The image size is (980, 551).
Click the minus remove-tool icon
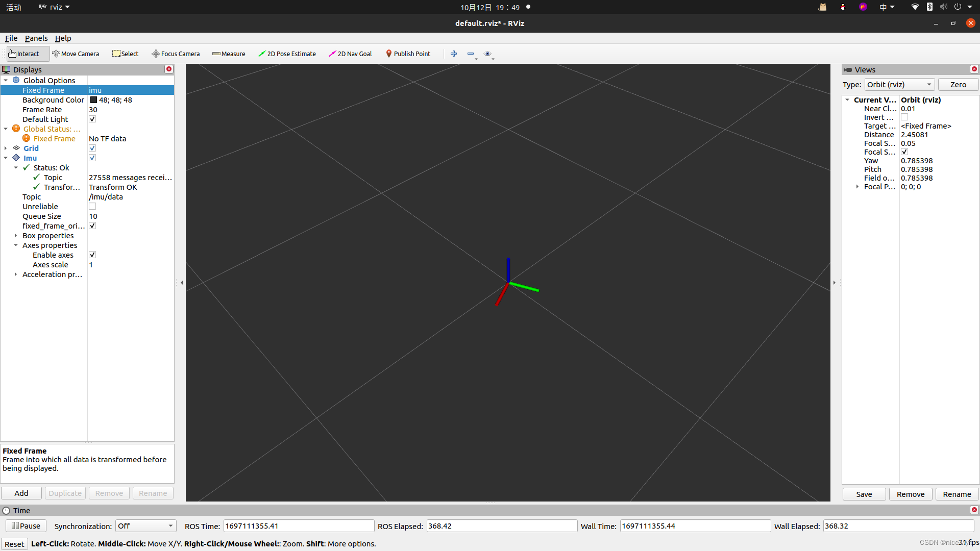coord(471,54)
